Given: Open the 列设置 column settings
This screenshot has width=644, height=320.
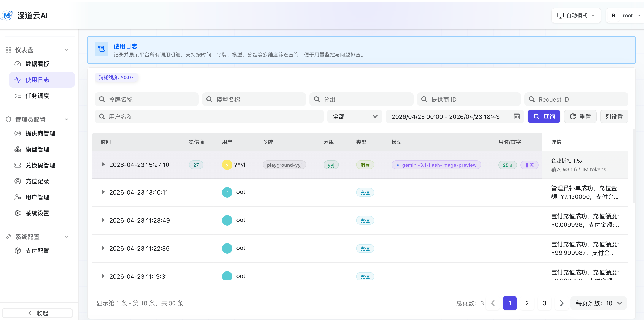Looking at the screenshot, I should click(x=614, y=117).
